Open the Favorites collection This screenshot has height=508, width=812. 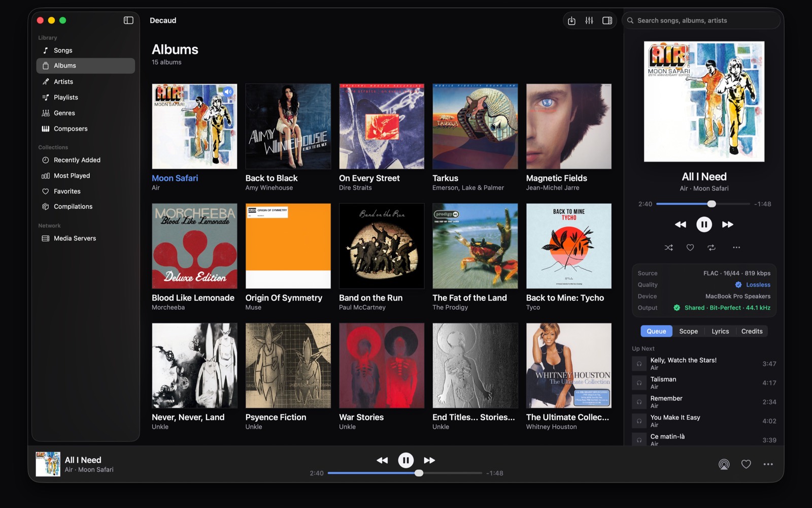coord(86,192)
